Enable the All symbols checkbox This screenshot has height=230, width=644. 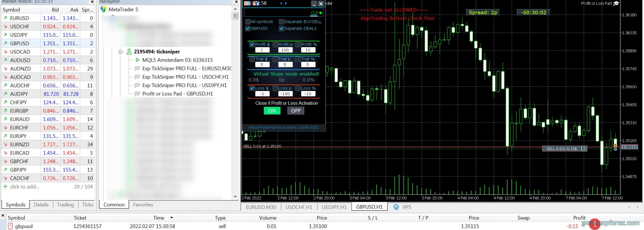[248, 22]
